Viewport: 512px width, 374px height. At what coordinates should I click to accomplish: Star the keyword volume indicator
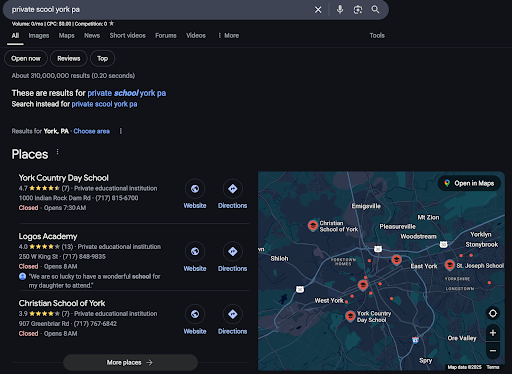tap(112, 23)
